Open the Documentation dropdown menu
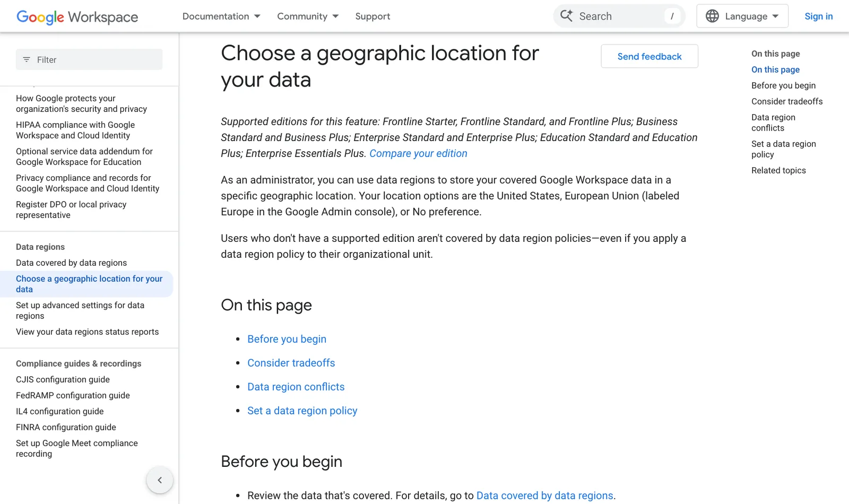Image resolution: width=849 pixels, height=504 pixels. click(221, 16)
